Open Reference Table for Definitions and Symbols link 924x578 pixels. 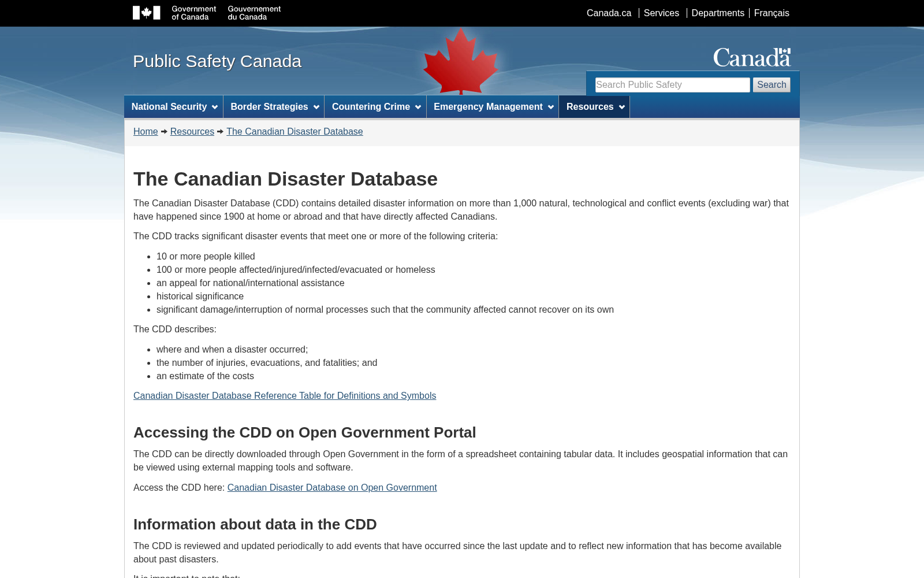[x=285, y=396]
